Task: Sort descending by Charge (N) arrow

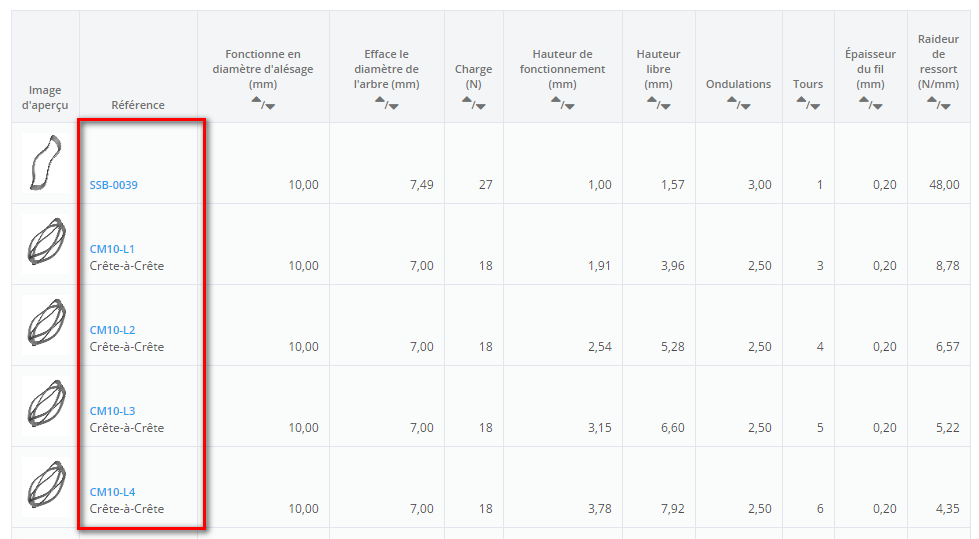Action: point(480,106)
